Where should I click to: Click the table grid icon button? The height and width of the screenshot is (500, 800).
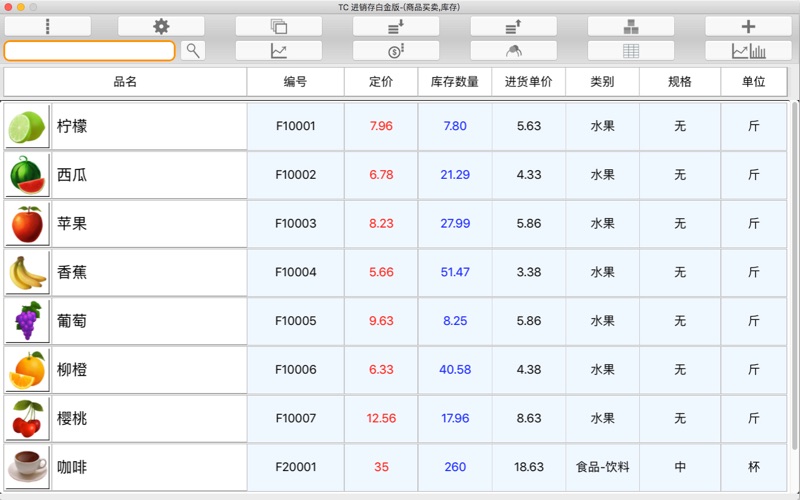coord(630,50)
